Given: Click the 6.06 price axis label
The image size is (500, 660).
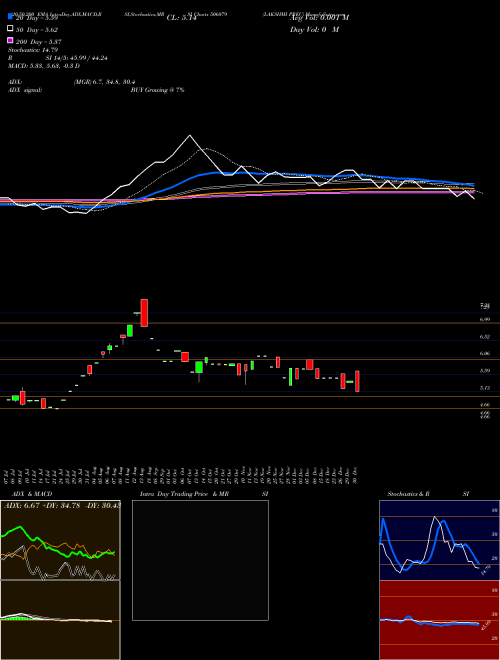Looking at the screenshot, I should point(484,354).
